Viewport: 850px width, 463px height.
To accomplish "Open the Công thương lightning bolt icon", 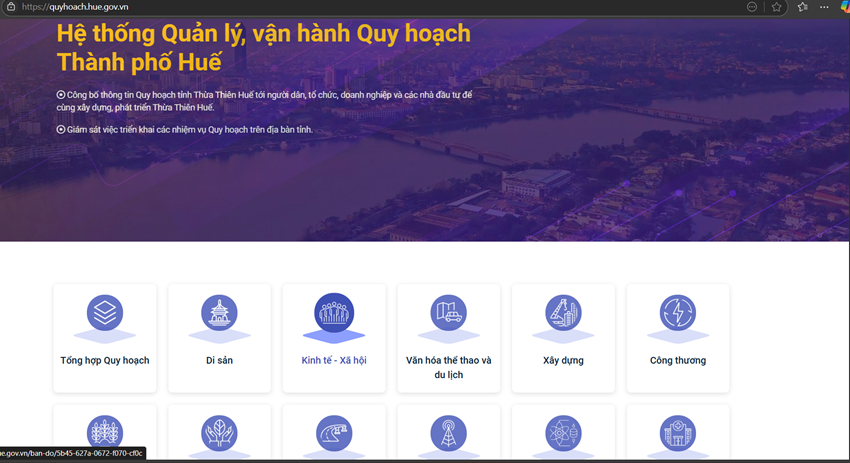I will click(x=678, y=313).
